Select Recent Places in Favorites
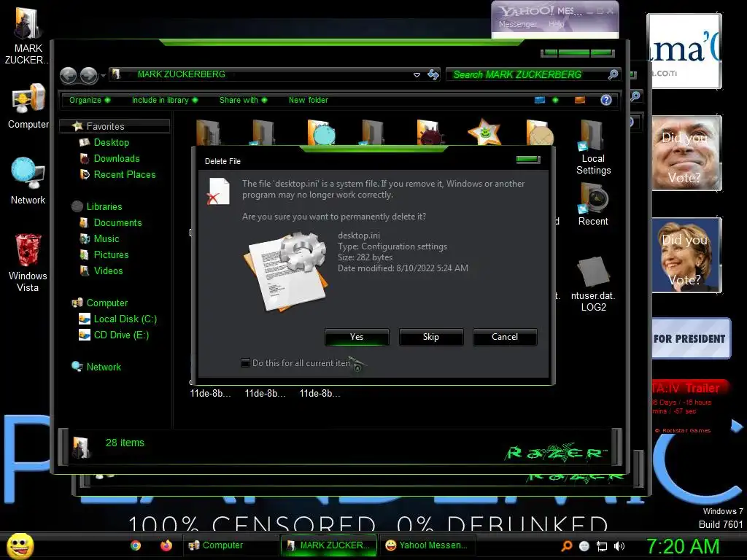 point(125,175)
